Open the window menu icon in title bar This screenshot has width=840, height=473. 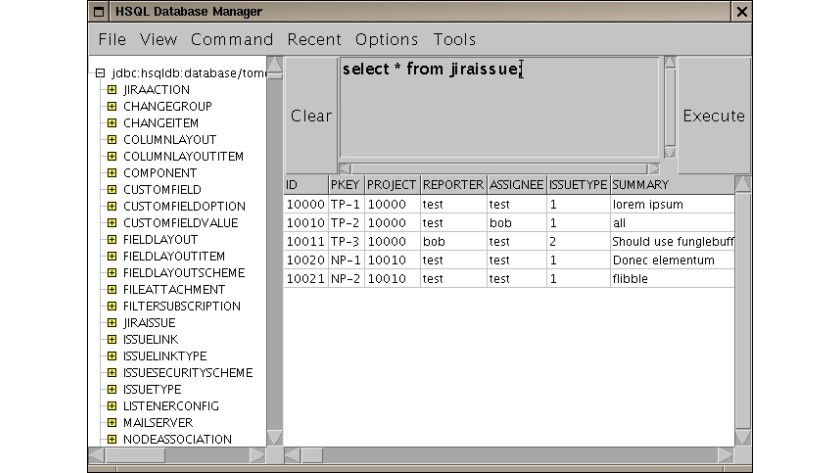99,11
